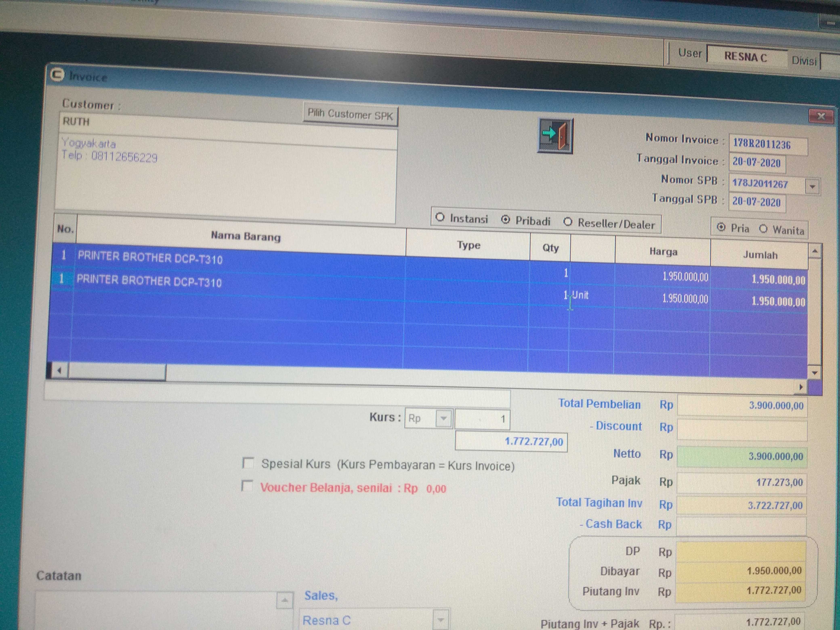The height and width of the screenshot is (630, 840).
Task: Click horizontal scroll right arrow
Action: point(800,387)
